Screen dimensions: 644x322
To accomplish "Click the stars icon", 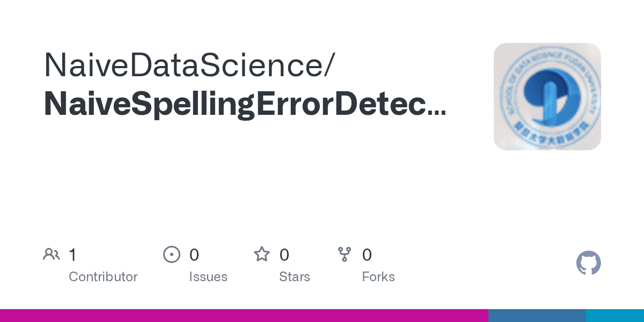I will [261, 254].
